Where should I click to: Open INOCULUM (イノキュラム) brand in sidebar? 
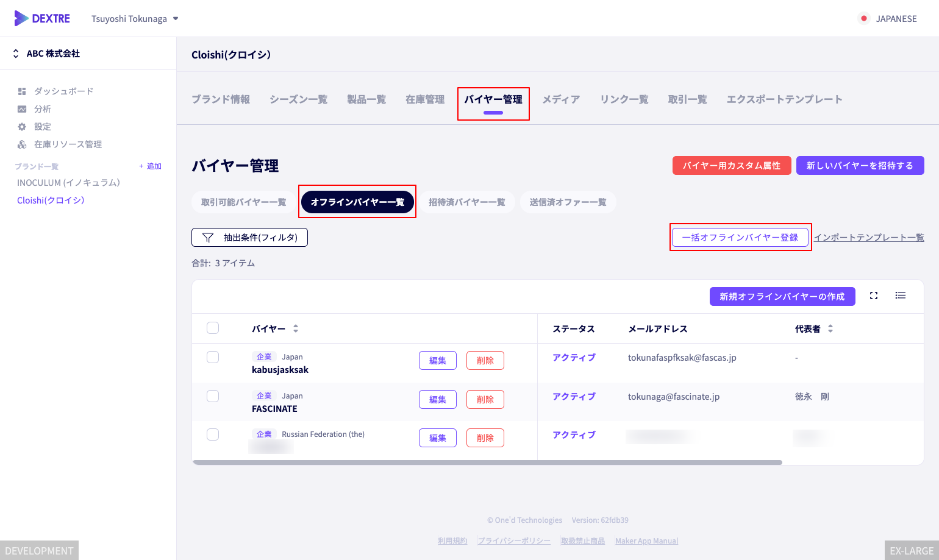coord(68,183)
